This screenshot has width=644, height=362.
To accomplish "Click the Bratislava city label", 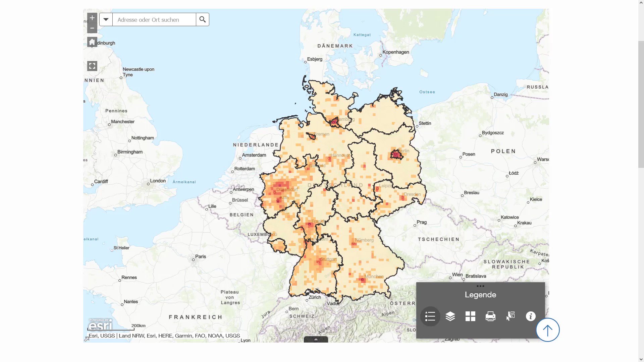I will (476, 276).
